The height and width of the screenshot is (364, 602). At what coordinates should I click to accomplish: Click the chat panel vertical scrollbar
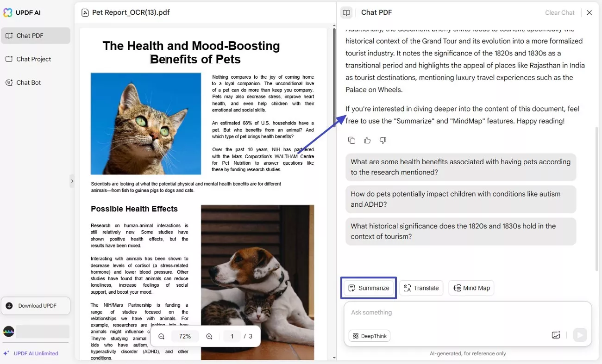click(596, 199)
